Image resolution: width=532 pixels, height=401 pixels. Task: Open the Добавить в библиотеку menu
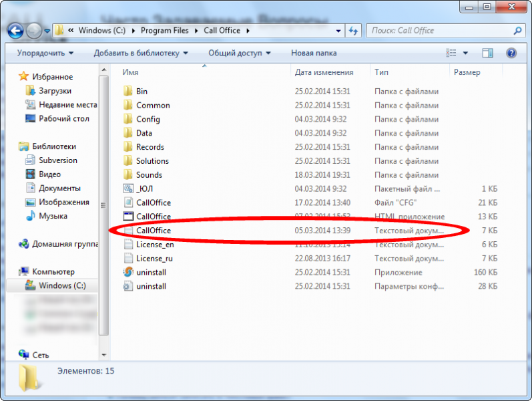click(x=141, y=53)
